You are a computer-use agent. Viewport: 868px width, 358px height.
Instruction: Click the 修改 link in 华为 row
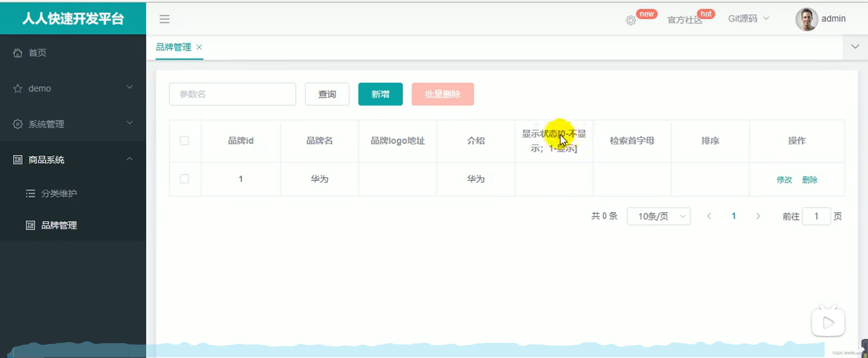tap(784, 180)
